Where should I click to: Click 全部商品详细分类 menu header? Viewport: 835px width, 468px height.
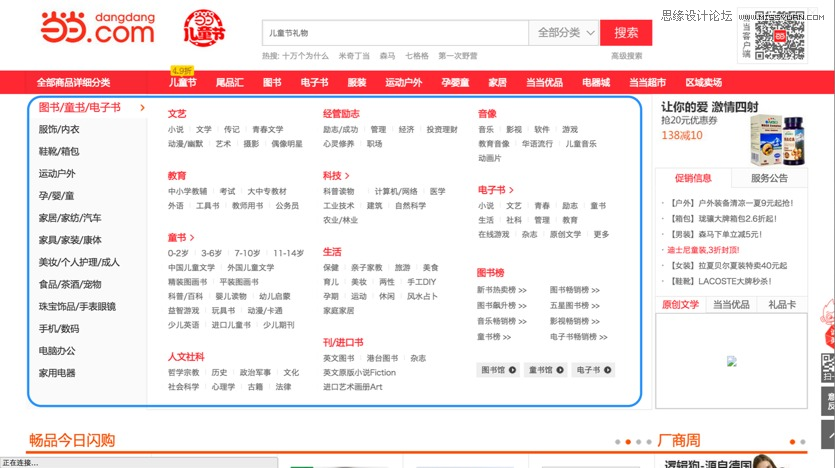coord(73,83)
